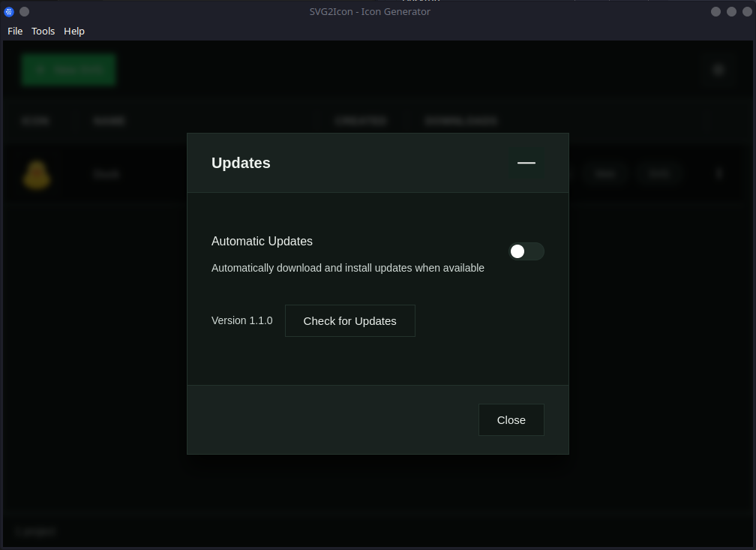Image resolution: width=756 pixels, height=550 pixels.
Task: Click the green New Icon button
Action: (68, 69)
